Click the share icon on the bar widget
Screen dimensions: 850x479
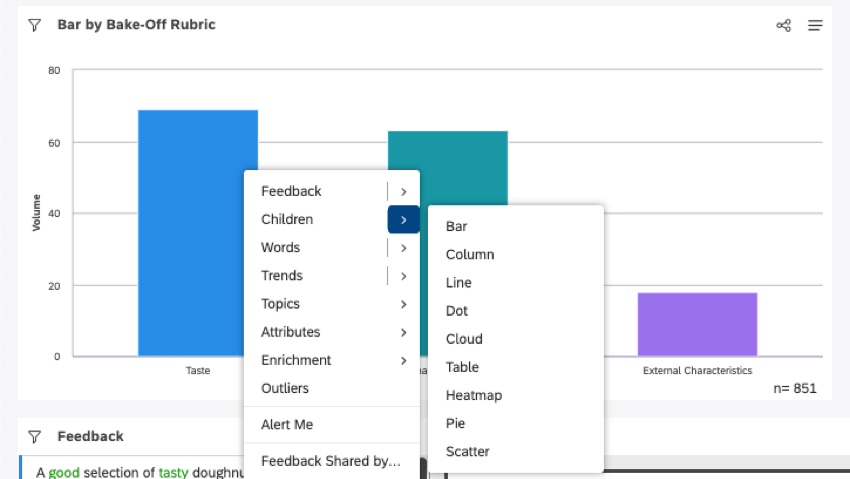point(784,25)
